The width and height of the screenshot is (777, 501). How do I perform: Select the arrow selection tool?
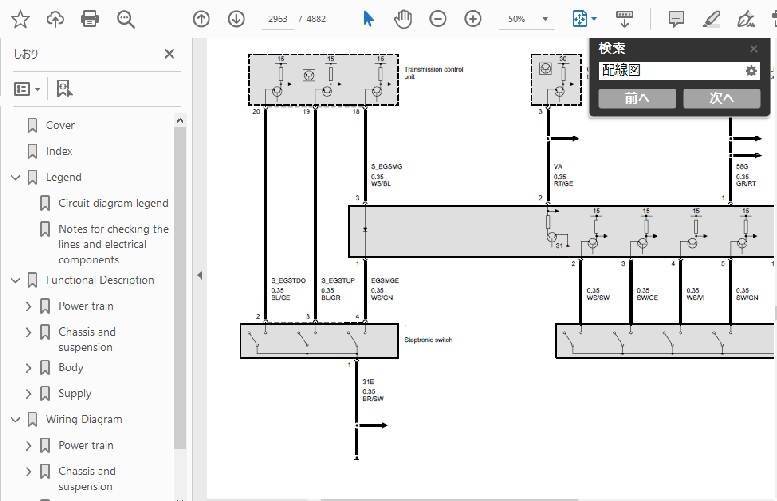368,19
